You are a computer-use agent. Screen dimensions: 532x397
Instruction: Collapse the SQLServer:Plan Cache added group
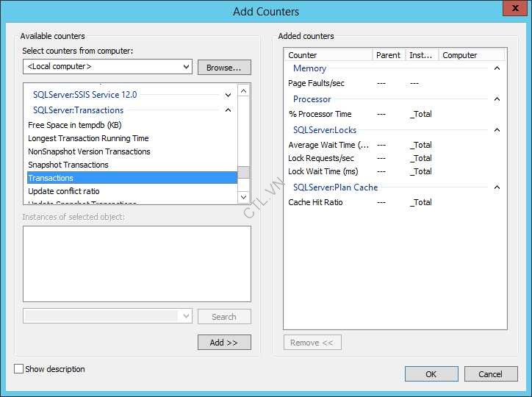pos(497,187)
